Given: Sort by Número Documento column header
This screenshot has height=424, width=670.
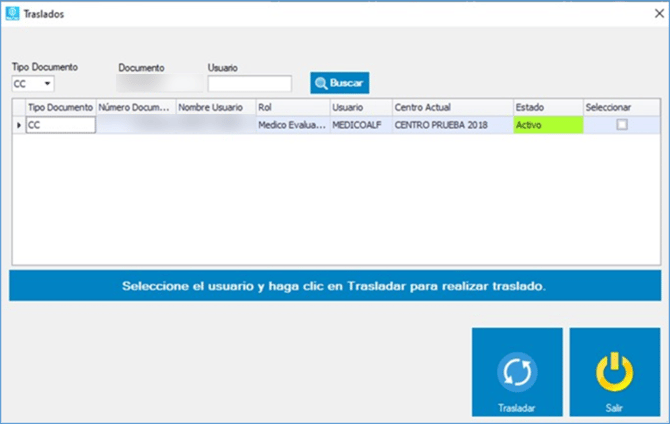Looking at the screenshot, I should (x=136, y=107).
